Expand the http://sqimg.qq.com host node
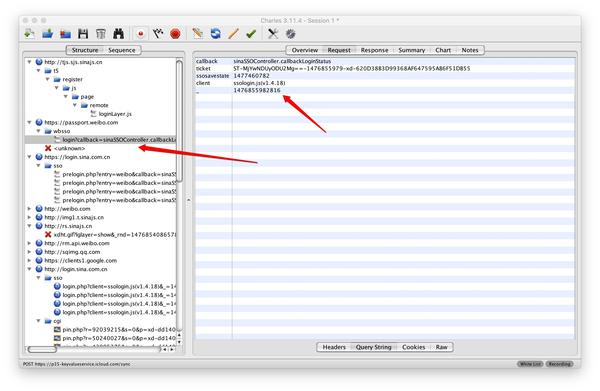The width and height of the screenshot is (600, 391). [29, 252]
